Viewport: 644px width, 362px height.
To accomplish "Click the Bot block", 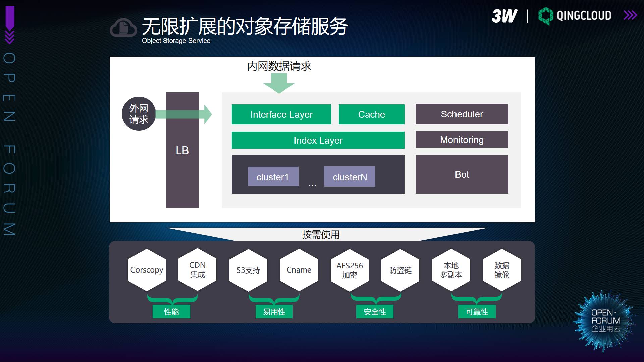I will [462, 174].
